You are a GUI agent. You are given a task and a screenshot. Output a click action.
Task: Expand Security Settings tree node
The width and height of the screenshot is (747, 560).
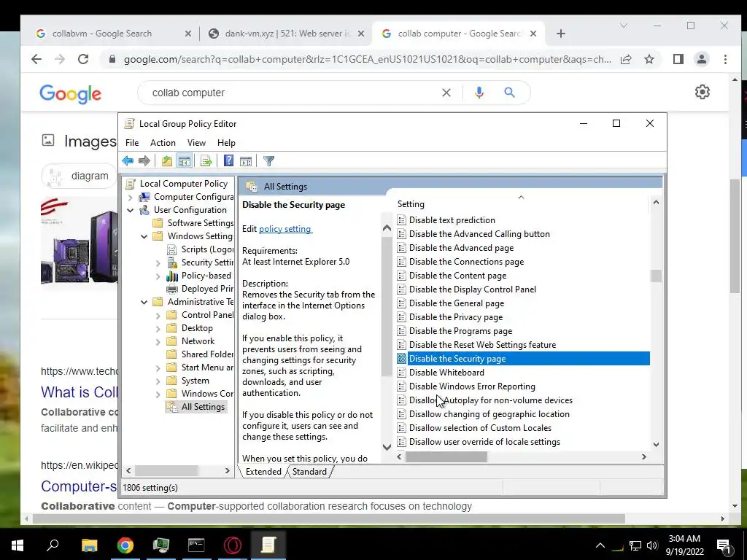(158, 262)
